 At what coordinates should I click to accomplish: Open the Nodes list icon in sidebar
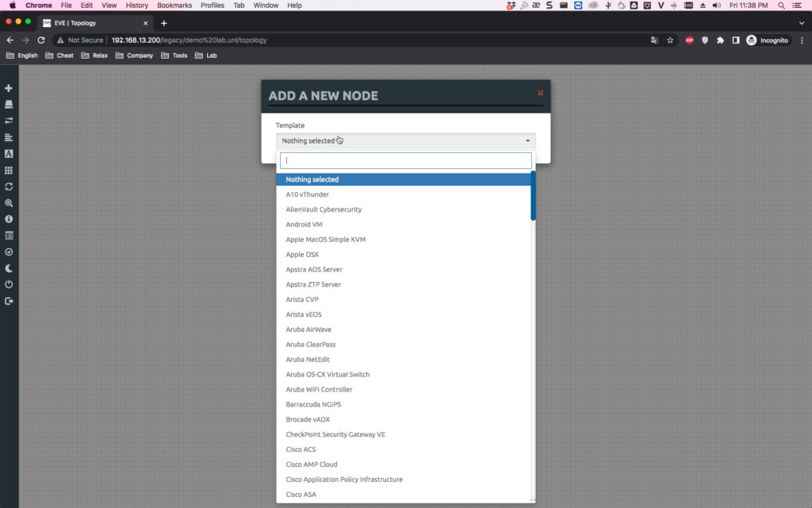coord(9,105)
